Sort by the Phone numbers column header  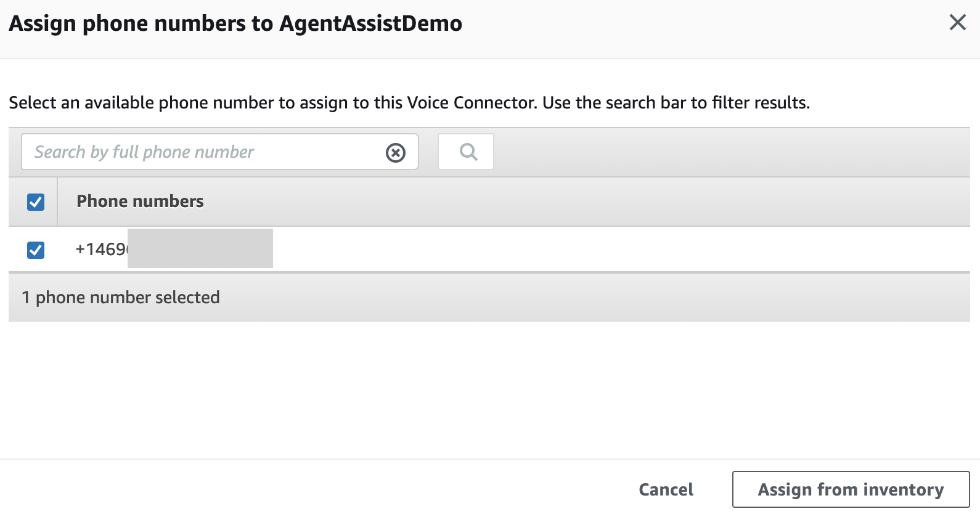click(140, 202)
